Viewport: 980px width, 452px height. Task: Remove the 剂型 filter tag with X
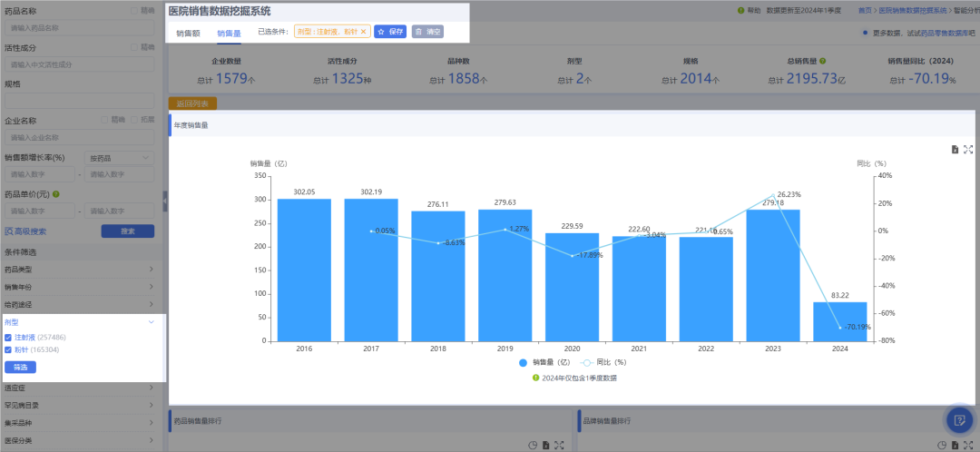363,31
